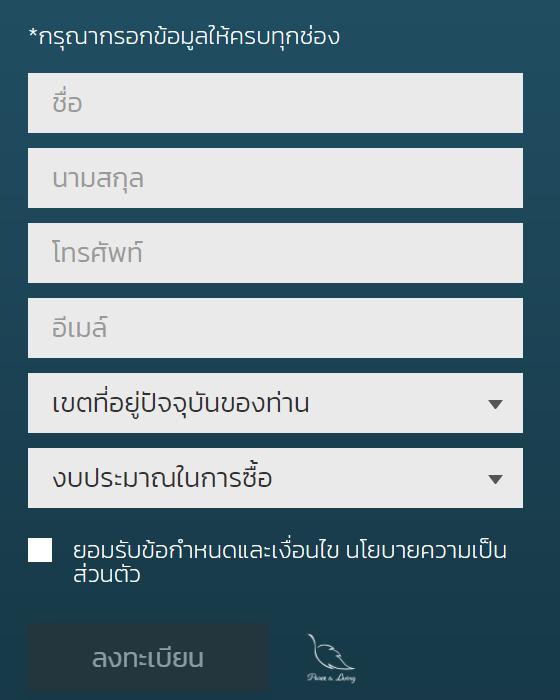The height and width of the screenshot is (700, 560).
Task: Submit form with ลงทะเบียน button
Action: pos(148,658)
